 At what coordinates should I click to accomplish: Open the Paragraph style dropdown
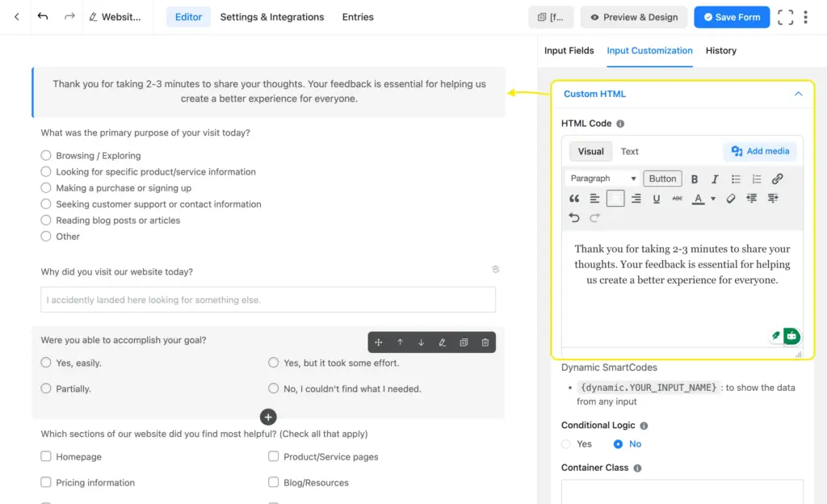click(601, 178)
